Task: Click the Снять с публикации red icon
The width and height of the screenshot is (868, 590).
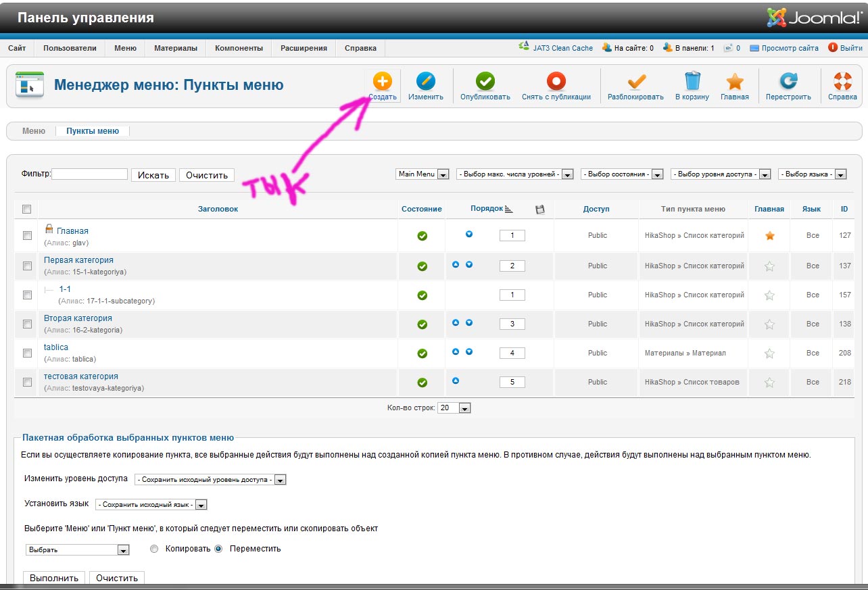Action: pyautogui.click(x=556, y=82)
